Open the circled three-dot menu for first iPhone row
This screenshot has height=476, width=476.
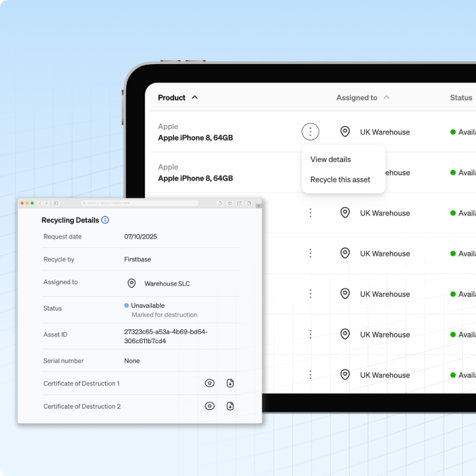point(310,132)
